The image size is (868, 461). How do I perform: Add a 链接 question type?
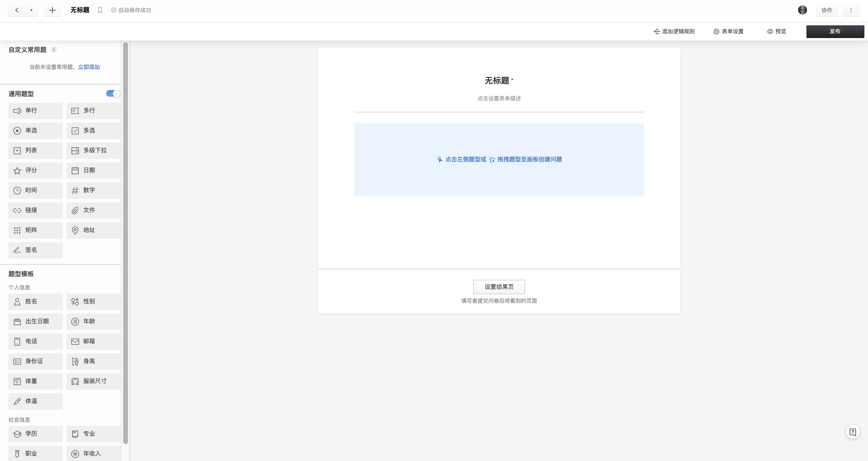35,210
